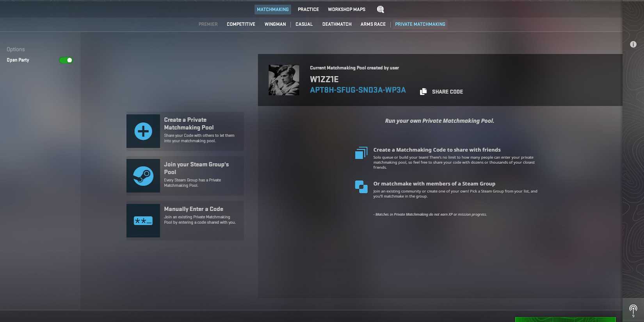Click the globe search icon
Viewport: 644px width, 322px height.
tap(381, 9)
